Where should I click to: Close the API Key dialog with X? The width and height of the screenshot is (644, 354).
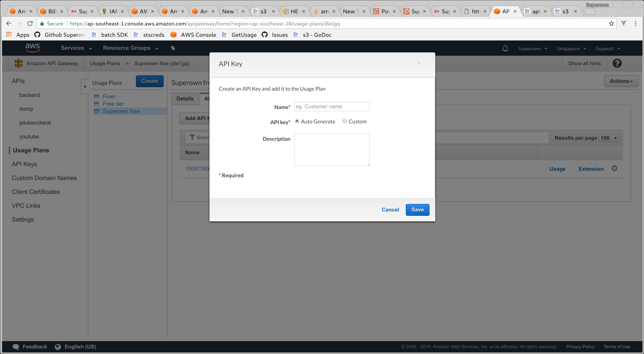point(419,64)
